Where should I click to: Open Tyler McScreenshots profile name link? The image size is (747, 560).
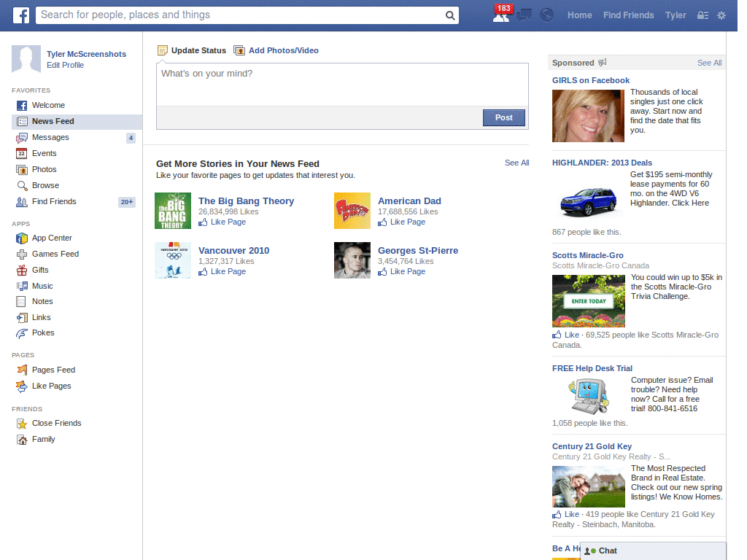point(86,54)
